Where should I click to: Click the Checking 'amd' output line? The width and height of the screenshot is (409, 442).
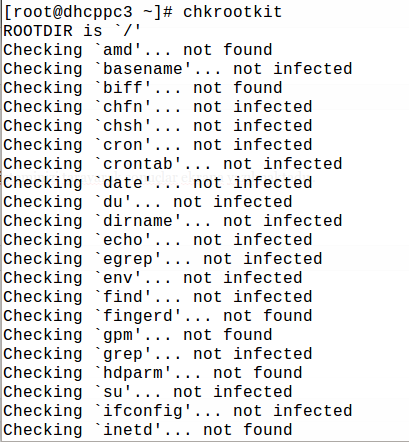(138, 50)
